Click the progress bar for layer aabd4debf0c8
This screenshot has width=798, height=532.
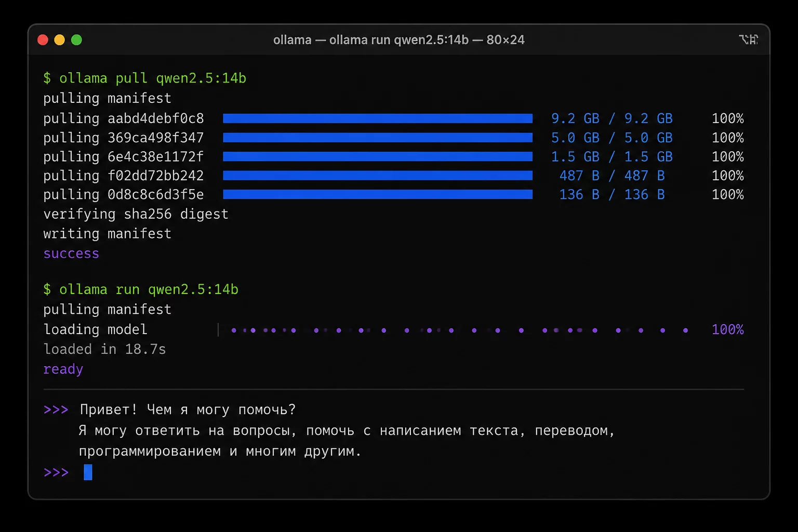(378, 118)
